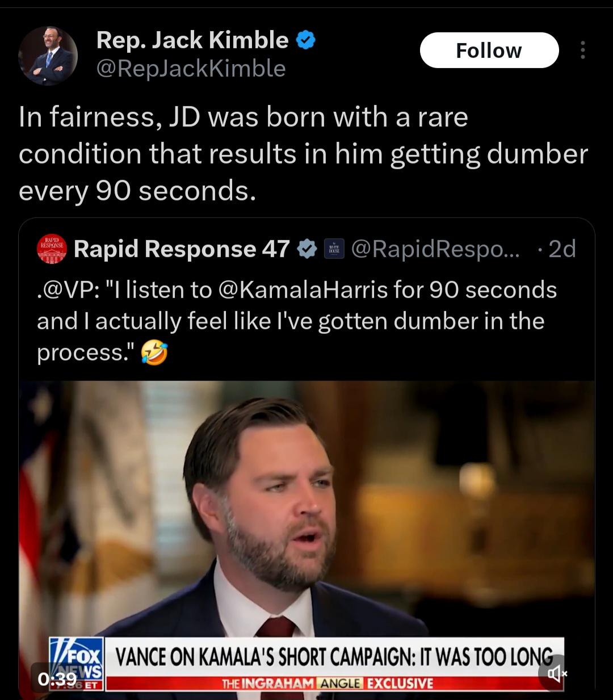
Task: Click the 0:39 video duration label
Action: pos(57,678)
